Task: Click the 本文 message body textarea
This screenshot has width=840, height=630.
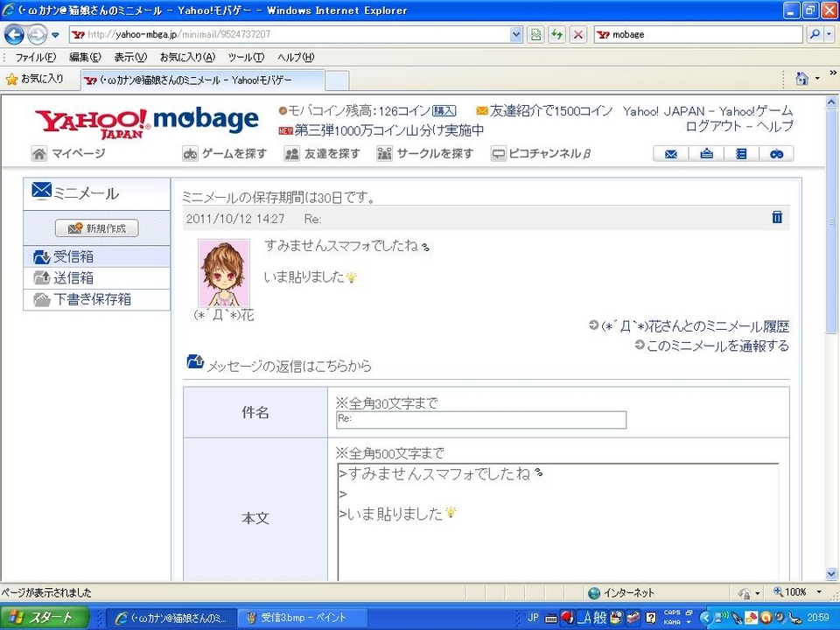Action: click(x=557, y=522)
